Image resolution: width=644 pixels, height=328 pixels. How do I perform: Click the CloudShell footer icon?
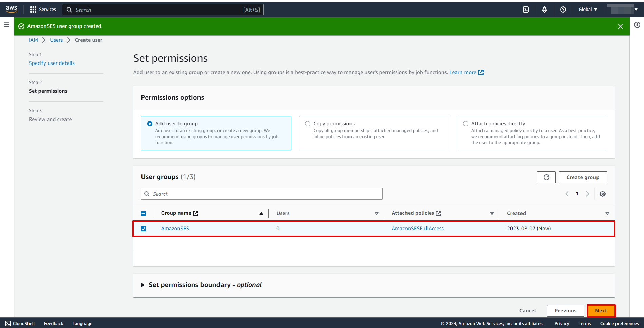click(8, 323)
